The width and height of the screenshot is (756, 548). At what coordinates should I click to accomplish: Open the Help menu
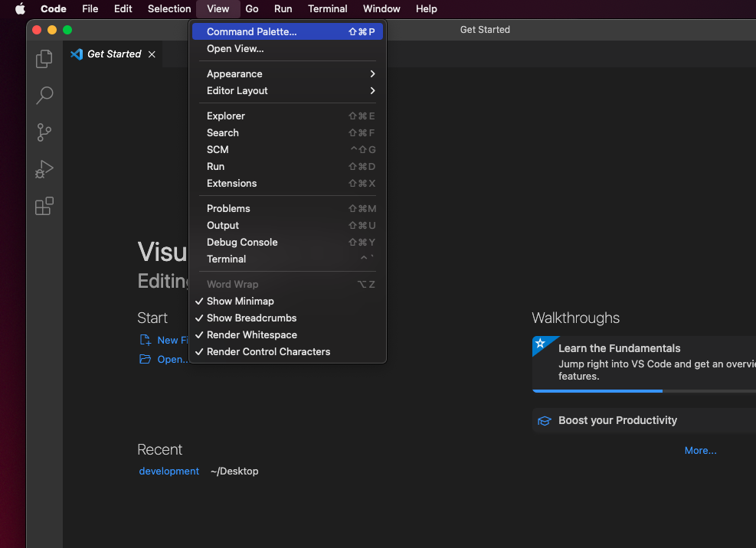426,8
